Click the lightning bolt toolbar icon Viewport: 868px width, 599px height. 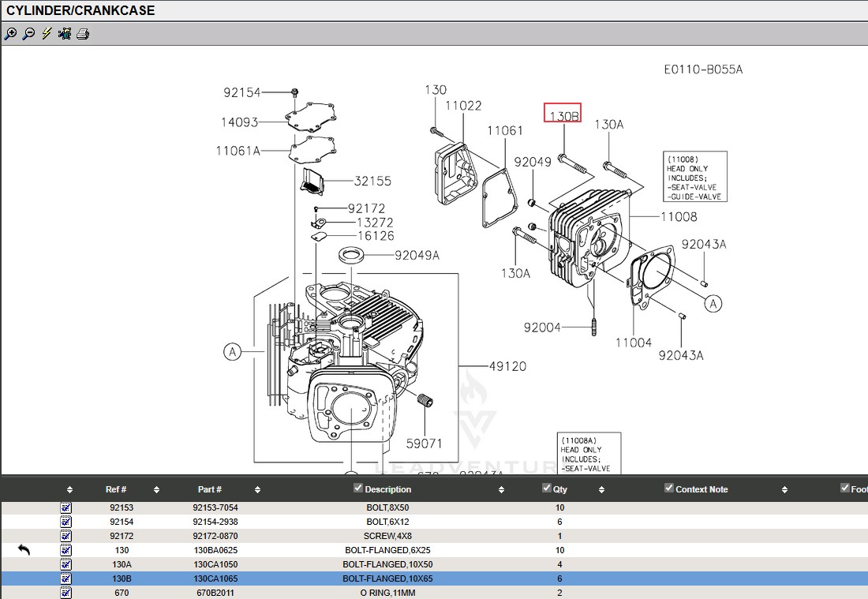[x=47, y=34]
